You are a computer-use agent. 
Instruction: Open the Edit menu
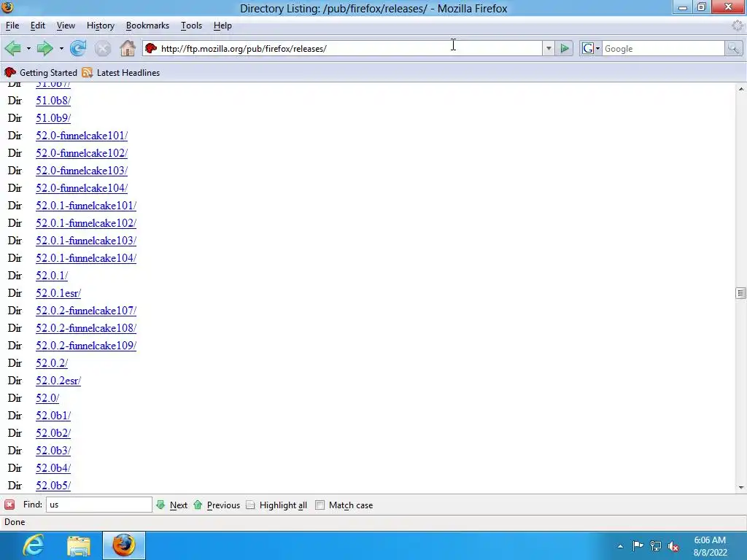(38, 26)
